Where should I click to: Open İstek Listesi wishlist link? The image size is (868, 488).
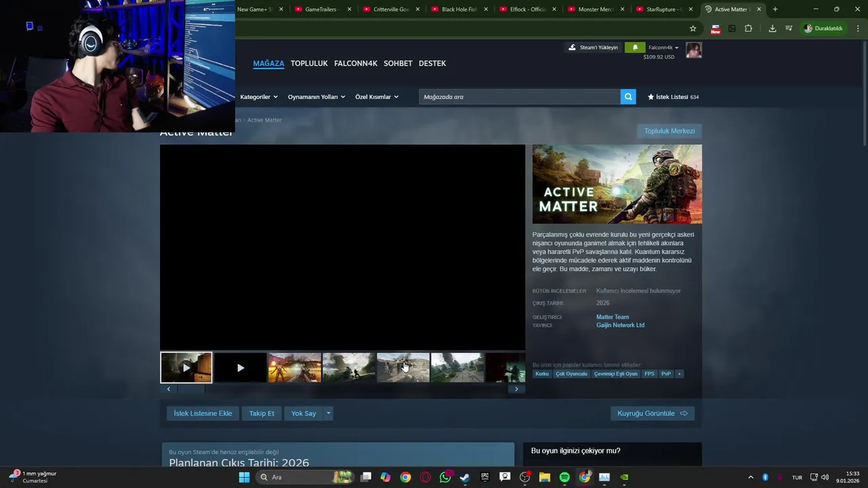(x=673, y=97)
